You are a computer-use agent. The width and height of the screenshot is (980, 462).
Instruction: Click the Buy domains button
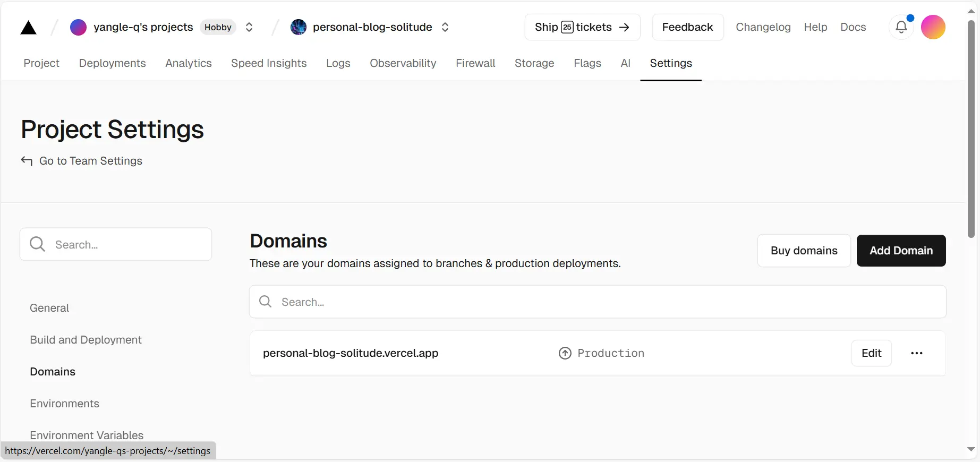click(804, 251)
